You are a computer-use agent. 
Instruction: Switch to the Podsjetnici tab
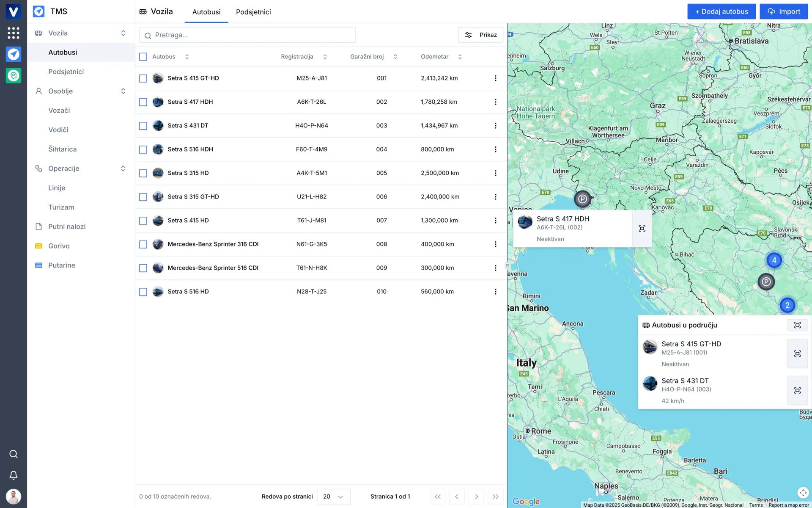click(x=253, y=12)
